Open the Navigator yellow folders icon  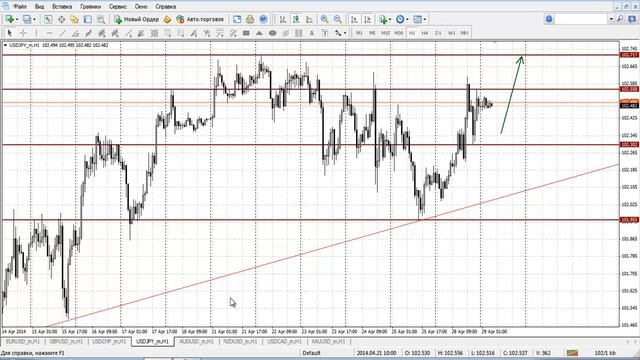[74, 19]
